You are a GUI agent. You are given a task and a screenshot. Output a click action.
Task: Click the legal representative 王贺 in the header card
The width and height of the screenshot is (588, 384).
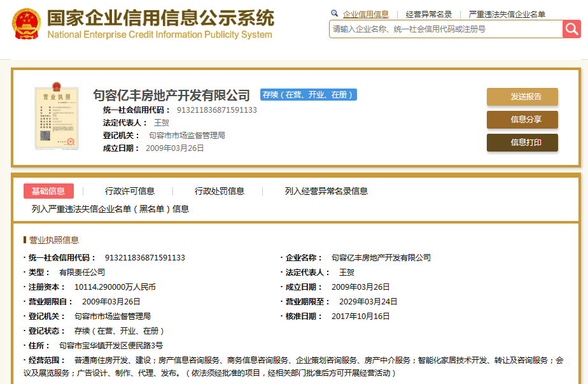[161, 123]
